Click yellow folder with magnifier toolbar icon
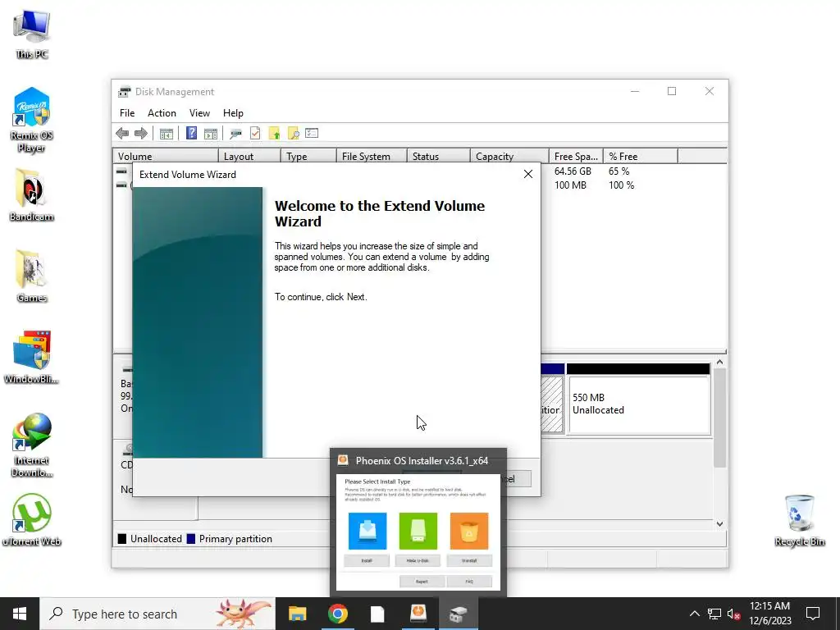This screenshot has height=630, width=840. [x=293, y=134]
